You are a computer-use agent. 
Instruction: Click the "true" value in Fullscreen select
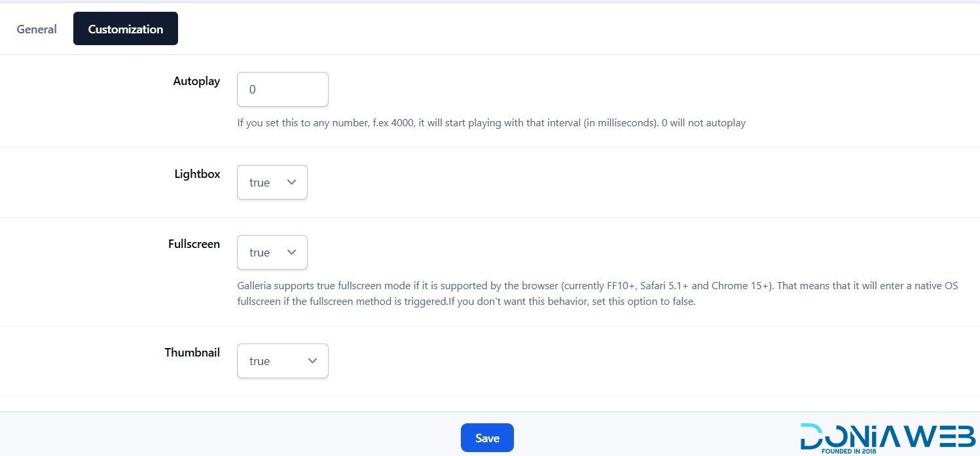tap(260, 253)
